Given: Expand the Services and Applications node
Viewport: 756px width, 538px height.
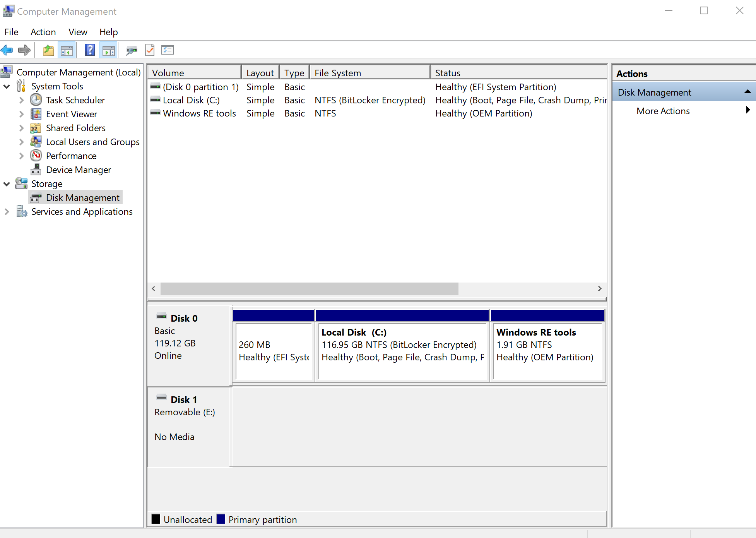Looking at the screenshot, I should [x=6, y=211].
